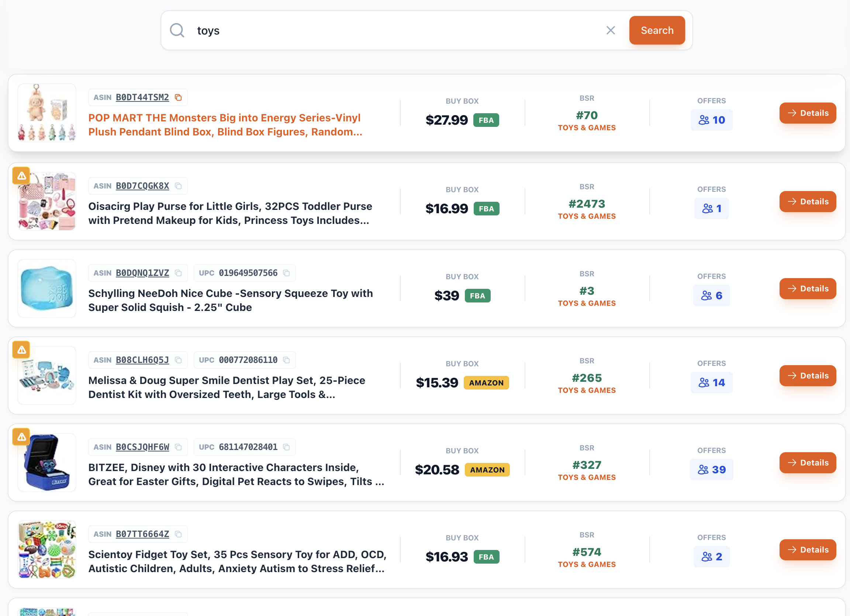Clear the search field using the X
The width and height of the screenshot is (850, 616).
click(611, 30)
